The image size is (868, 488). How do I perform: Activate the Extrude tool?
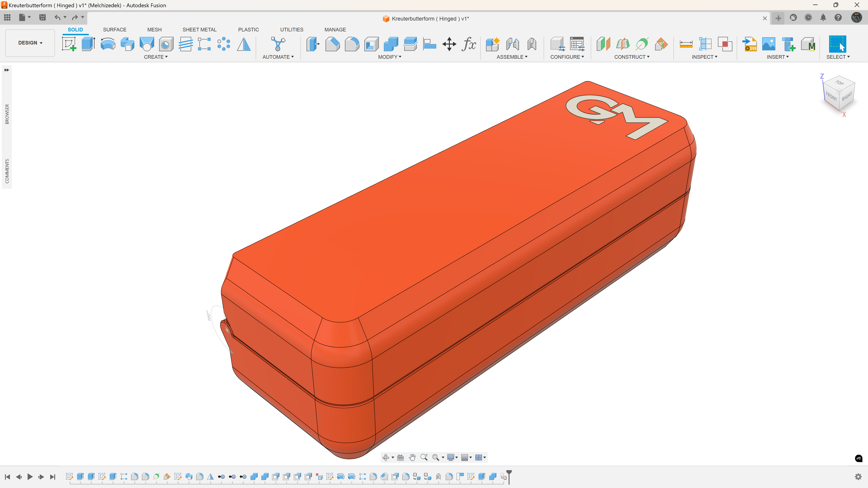pyautogui.click(x=88, y=44)
